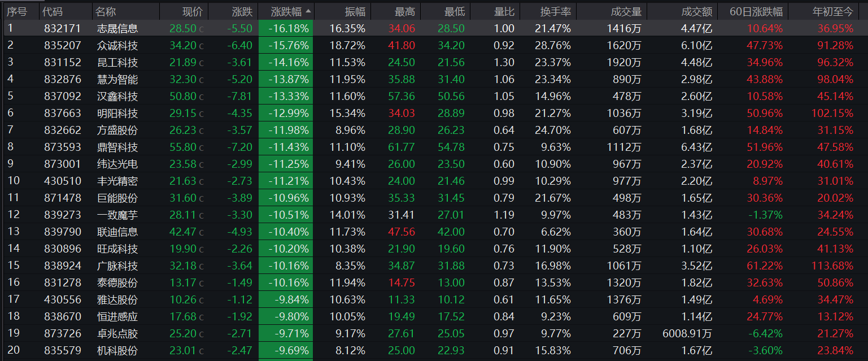Click current price 55.80
This screenshot has height=361, width=868.
click(x=182, y=147)
